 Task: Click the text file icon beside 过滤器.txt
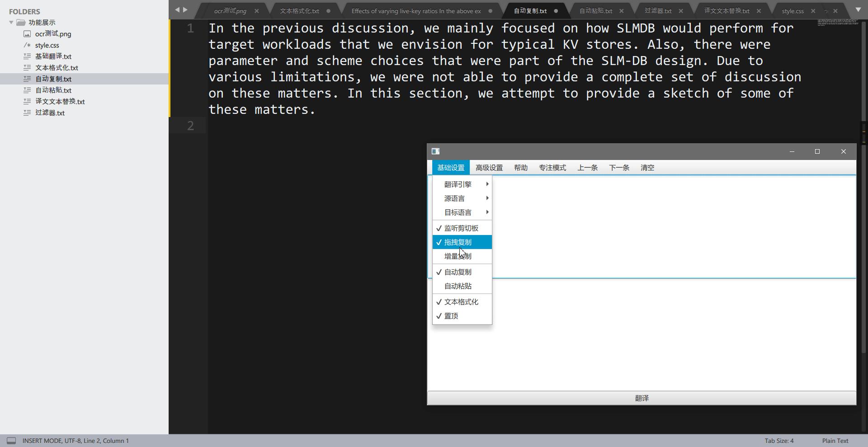click(x=27, y=113)
